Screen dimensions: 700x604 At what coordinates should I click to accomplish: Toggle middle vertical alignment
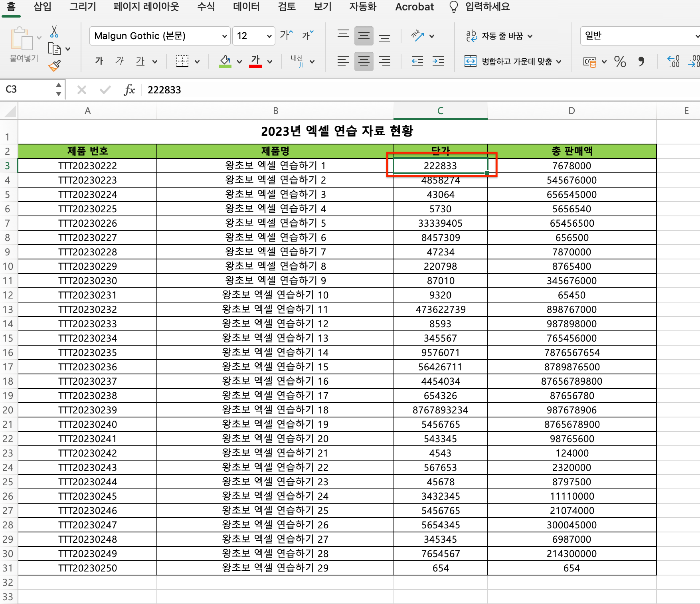(364, 36)
